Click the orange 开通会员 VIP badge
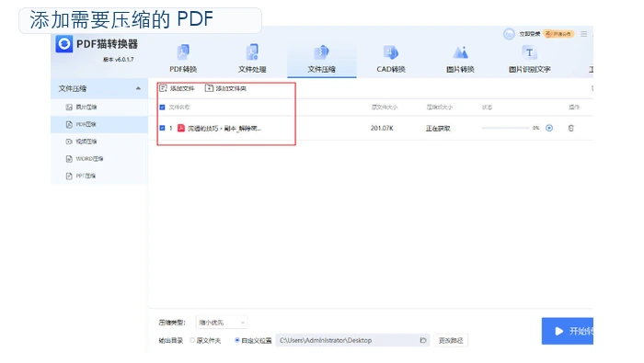The width and height of the screenshot is (644, 363). (558, 34)
